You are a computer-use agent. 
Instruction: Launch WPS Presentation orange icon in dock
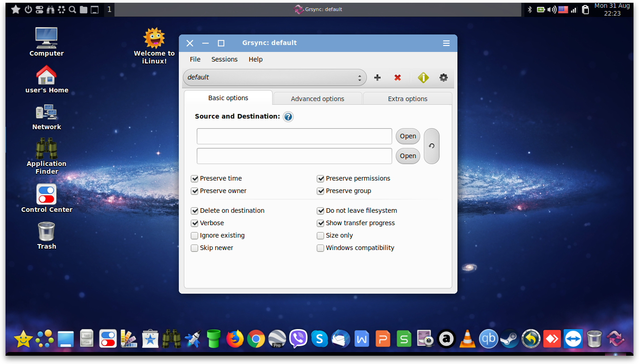coord(383,339)
